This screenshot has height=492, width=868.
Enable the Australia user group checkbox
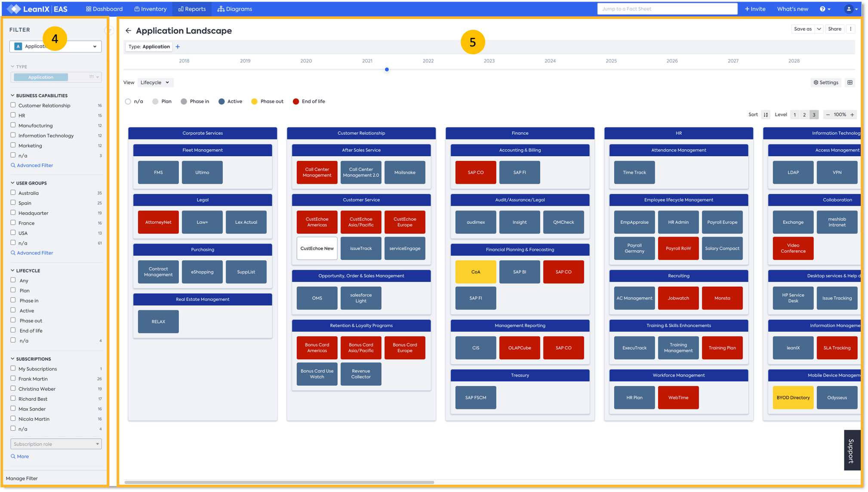click(x=13, y=192)
